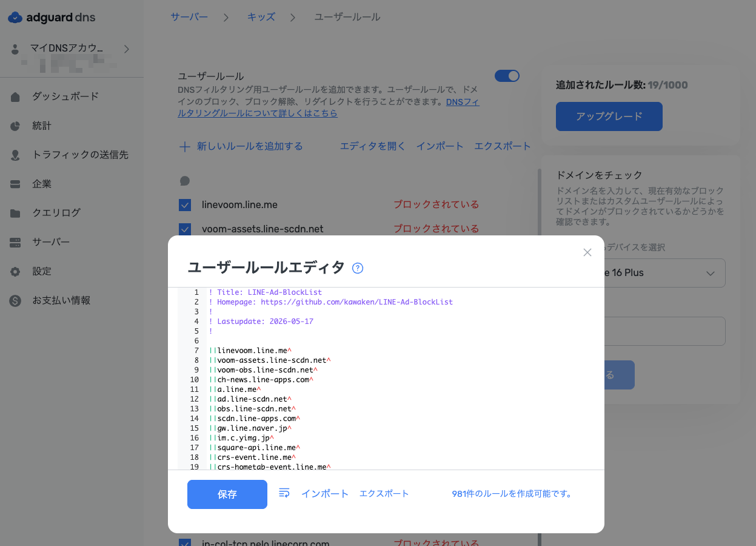Click the Homepage comment line in editor
The height and width of the screenshot is (546, 756).
[331, 302]
